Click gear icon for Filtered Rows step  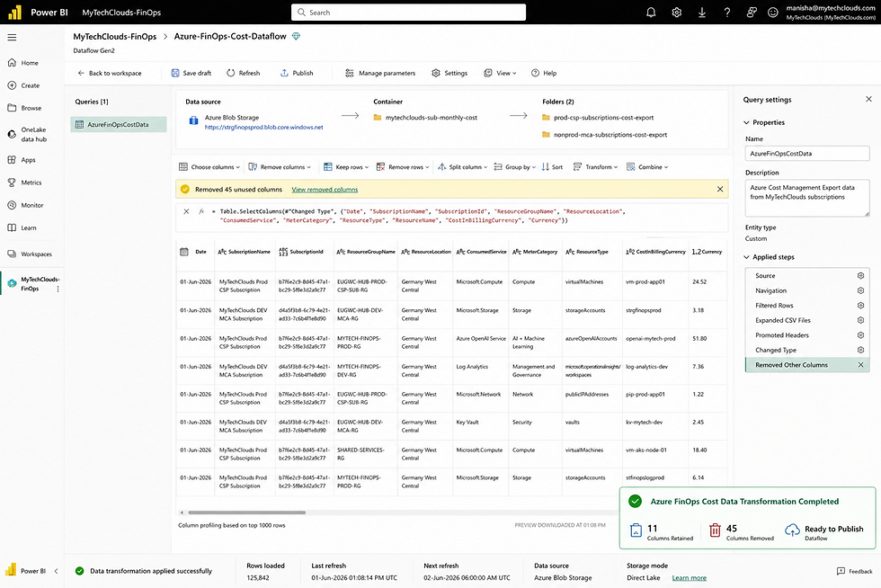pos(860,306)
